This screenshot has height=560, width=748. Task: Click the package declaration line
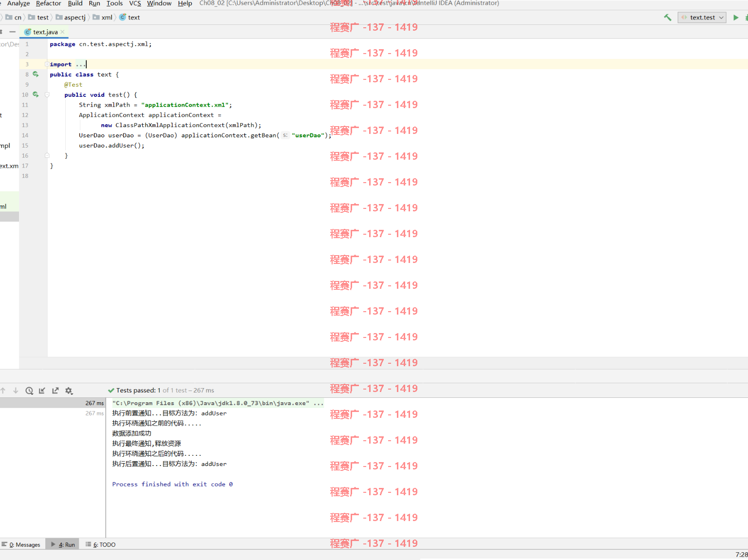[101, 44]
